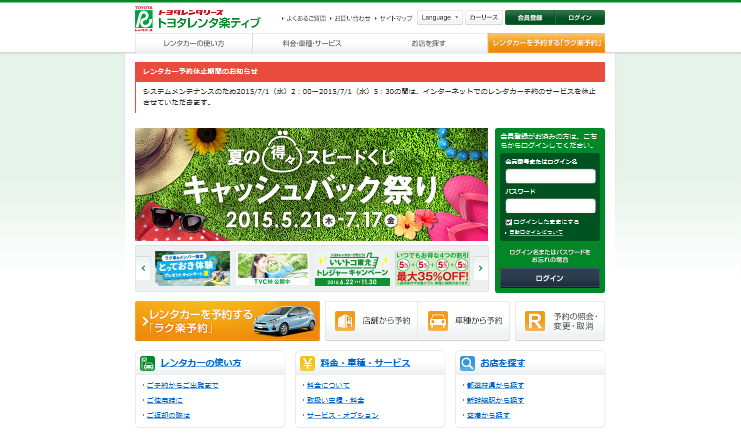The width and height of the screenshot is (741, 435).
Task: Click the ログイン button in the header
Action: pyautogui.click(x=580, y=17)
